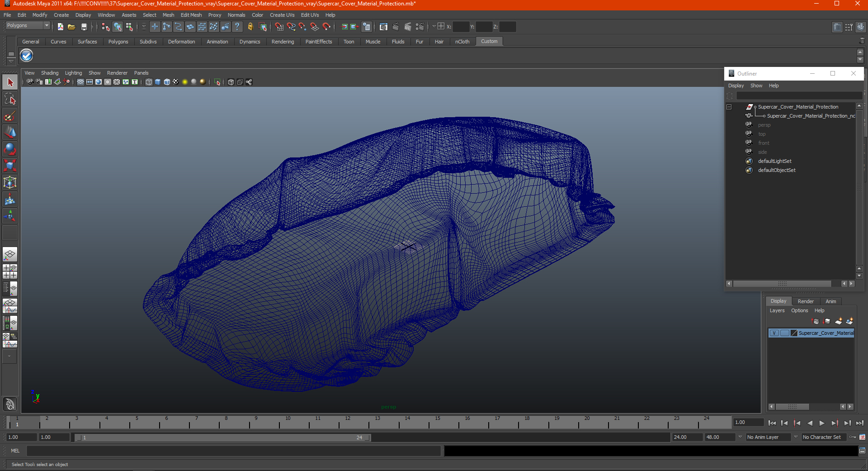Play animation backwards
868x471 pixels.
(809, 423)
